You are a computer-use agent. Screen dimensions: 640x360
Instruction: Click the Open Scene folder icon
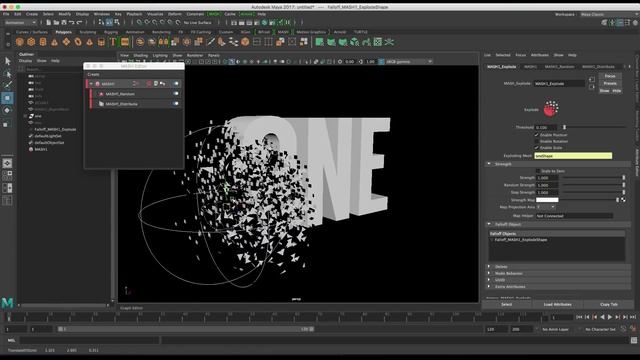[56, 22]
